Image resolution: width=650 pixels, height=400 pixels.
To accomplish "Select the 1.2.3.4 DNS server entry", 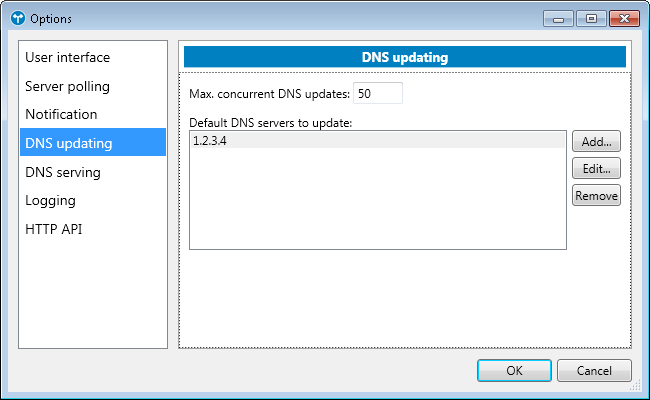I will 377,141.
